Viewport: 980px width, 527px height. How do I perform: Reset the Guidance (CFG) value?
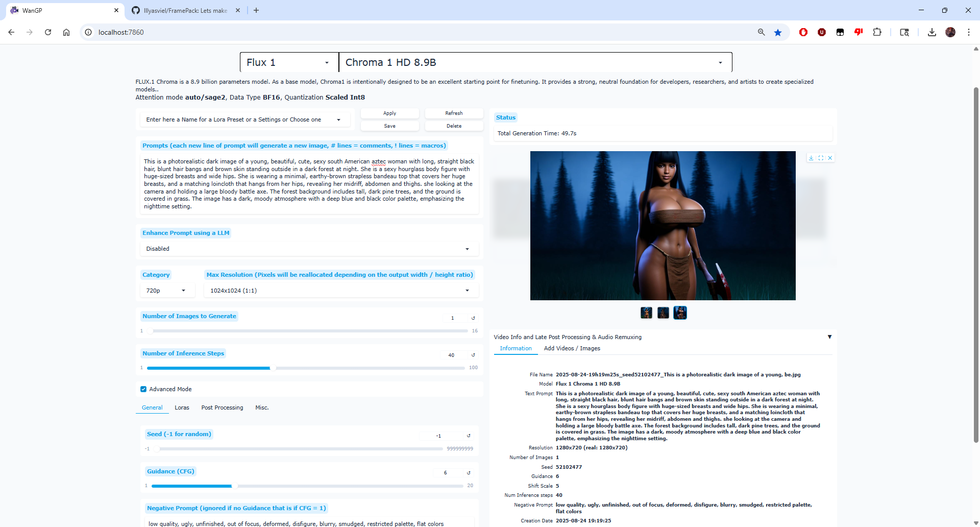point(469,473)
